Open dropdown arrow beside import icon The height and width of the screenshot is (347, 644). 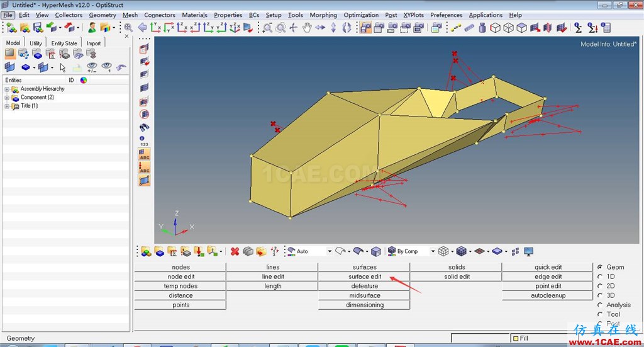coord(60,28)
